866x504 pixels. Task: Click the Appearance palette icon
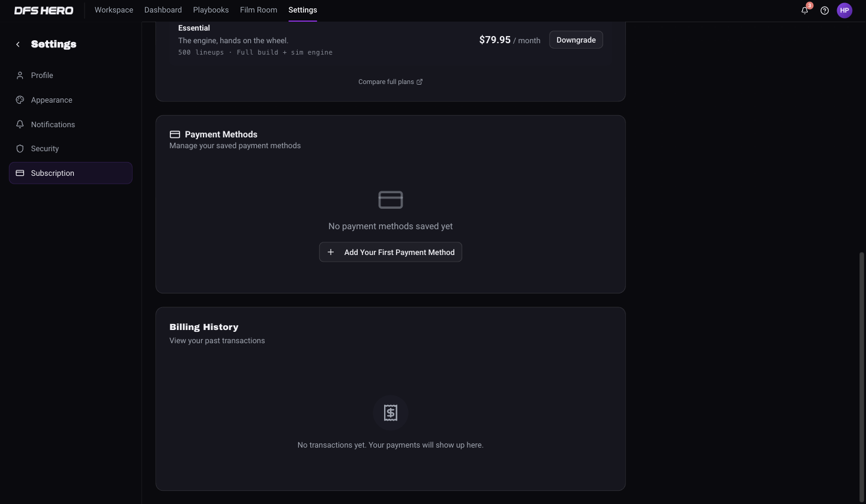click(x=20, y=100)
